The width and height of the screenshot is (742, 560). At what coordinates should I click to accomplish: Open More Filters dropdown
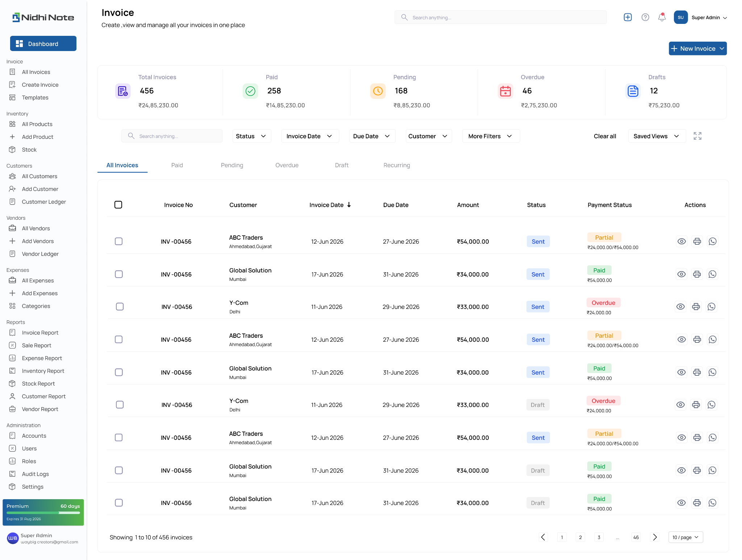coord(491,136)
